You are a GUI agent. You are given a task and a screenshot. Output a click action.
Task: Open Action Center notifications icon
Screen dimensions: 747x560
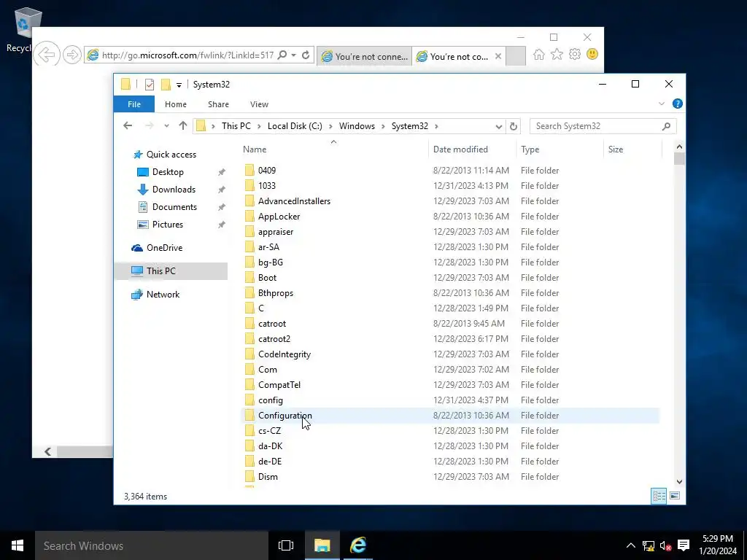point(684,545)
